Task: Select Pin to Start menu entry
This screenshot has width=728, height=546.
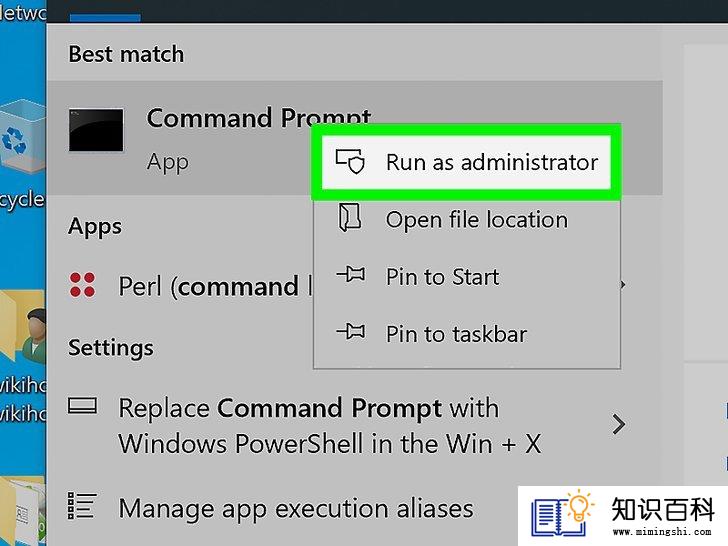Action: coord(467,277)
